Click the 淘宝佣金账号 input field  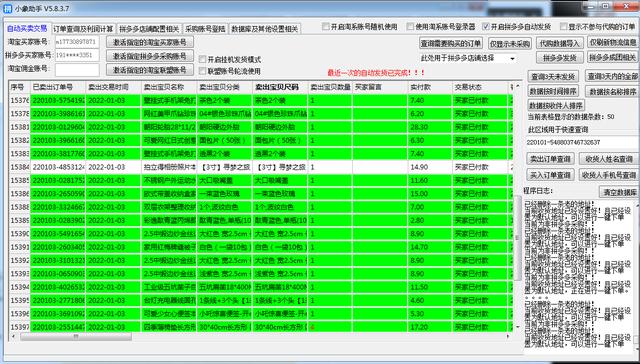pyautogui.click(x=77, y=69)
